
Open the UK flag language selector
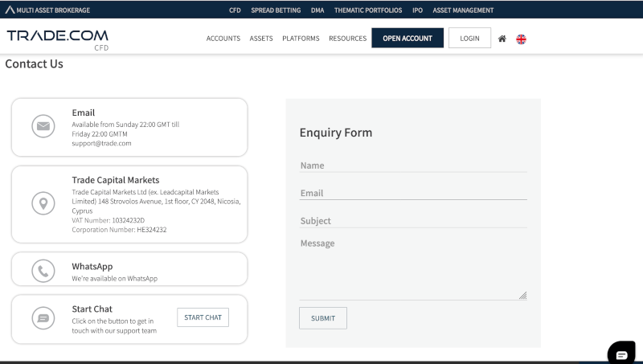coord(521,39)
